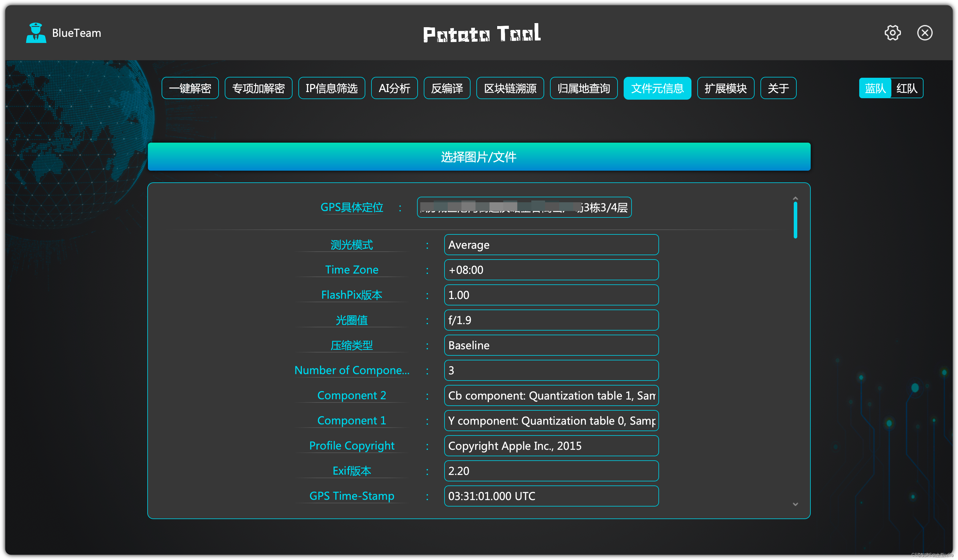The image size is (958, 560).
Task: Click the cyan vertical scrollbar thumb
Action: (x=795, y=220)
